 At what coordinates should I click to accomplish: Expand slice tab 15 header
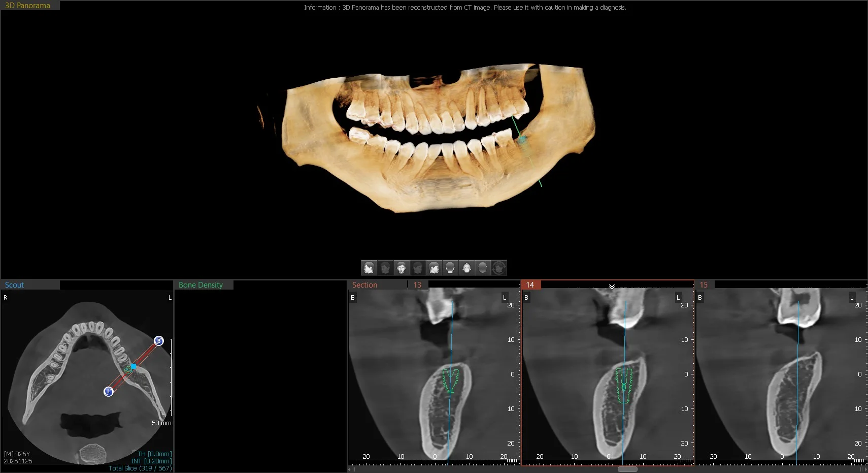point(705,285)
